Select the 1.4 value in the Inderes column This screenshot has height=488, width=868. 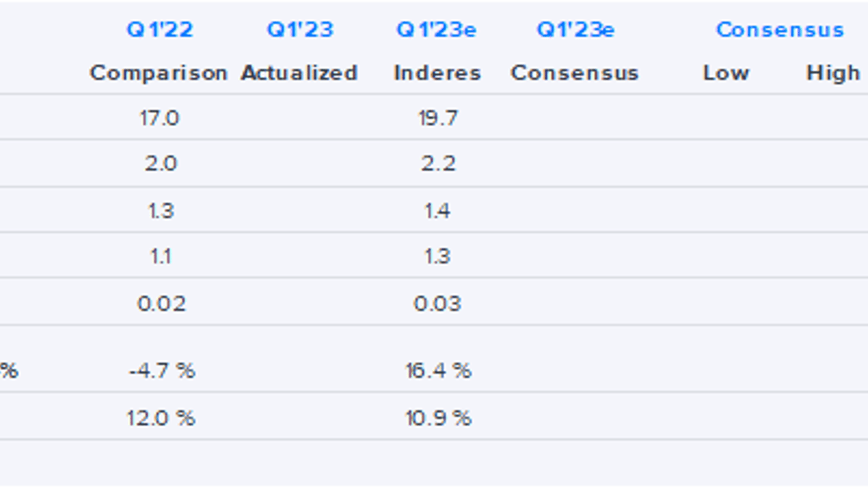[437, 211]
